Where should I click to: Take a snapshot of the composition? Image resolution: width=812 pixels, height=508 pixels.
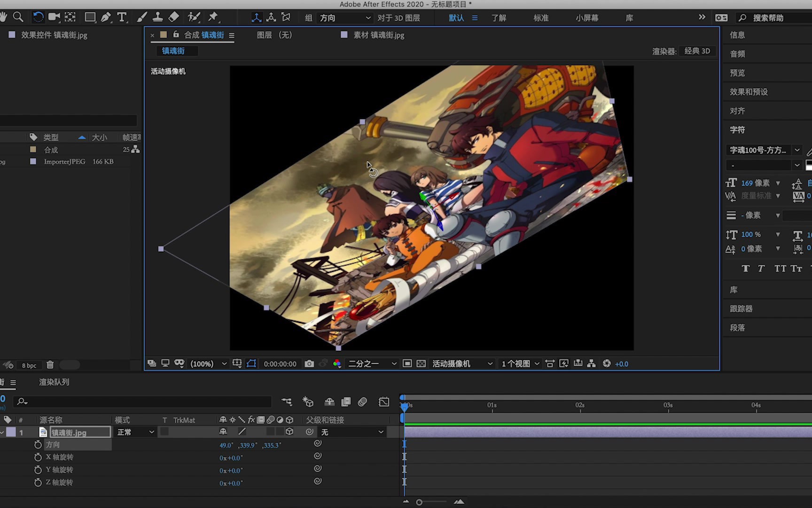(x=309, y=363)
